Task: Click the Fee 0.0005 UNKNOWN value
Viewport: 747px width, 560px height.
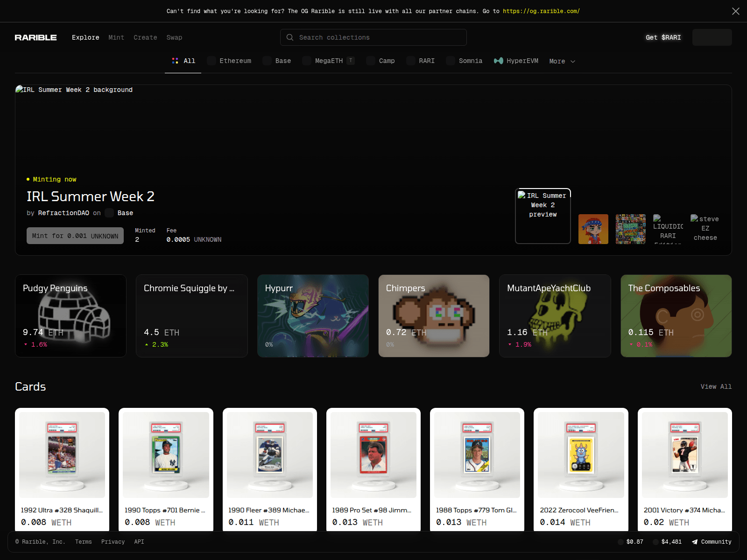Action: pos(194,239)
